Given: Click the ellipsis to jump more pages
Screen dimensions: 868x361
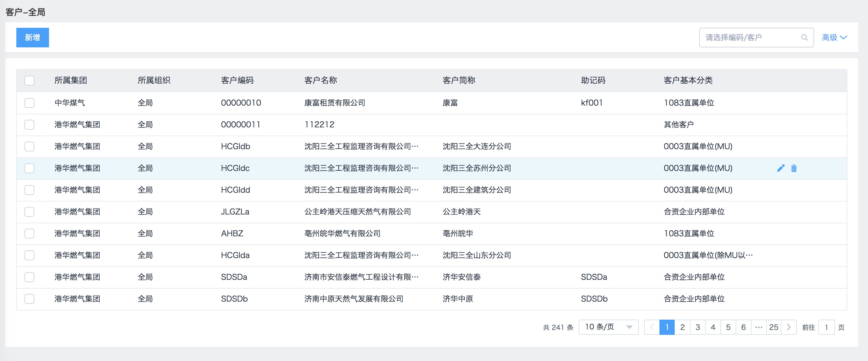Looking at the screenshot, I should pos(759,327).
